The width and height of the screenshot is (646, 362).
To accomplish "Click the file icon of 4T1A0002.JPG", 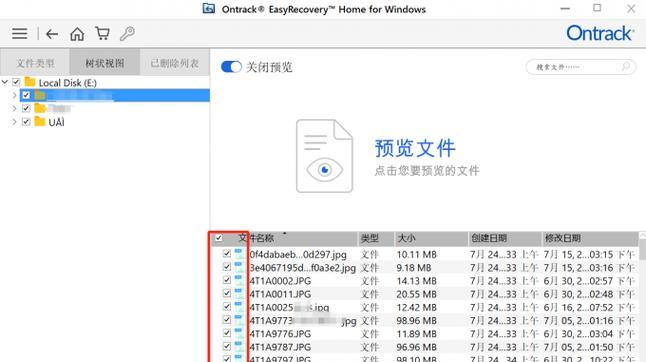I will (239, 280).
